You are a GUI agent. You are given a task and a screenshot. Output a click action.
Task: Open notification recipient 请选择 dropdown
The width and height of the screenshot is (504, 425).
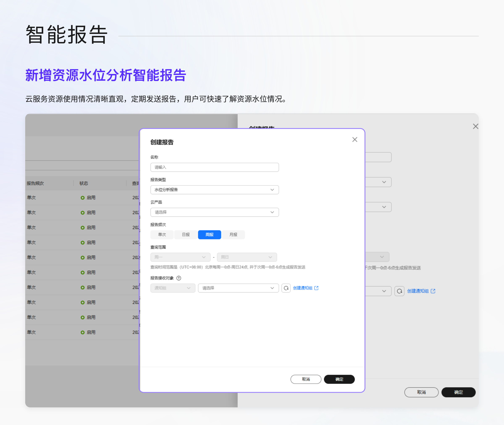238,288
